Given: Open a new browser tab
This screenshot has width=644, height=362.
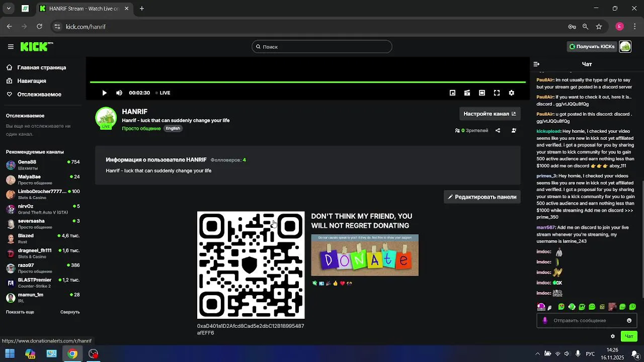Looking at the screenshot, I should [x=142, y=9].
